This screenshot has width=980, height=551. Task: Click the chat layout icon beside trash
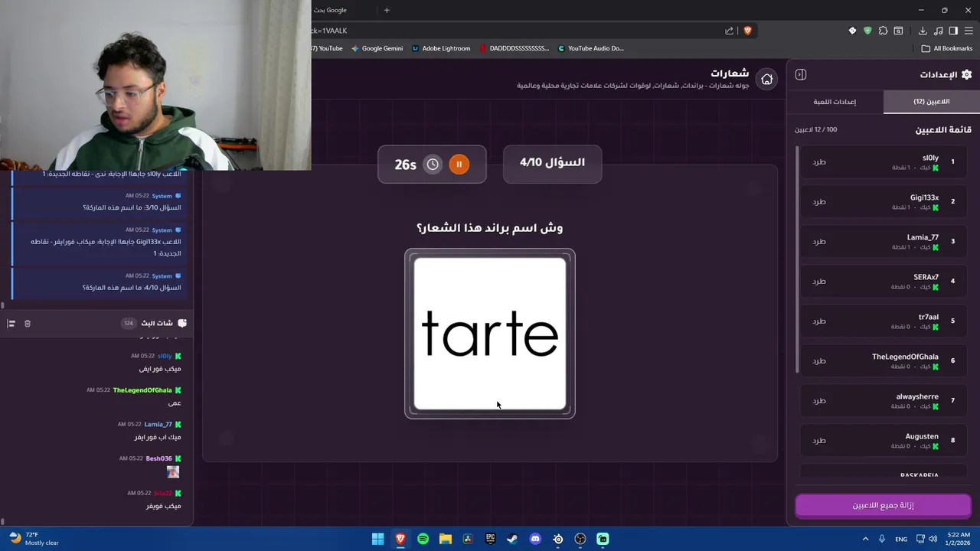[11, 324]
